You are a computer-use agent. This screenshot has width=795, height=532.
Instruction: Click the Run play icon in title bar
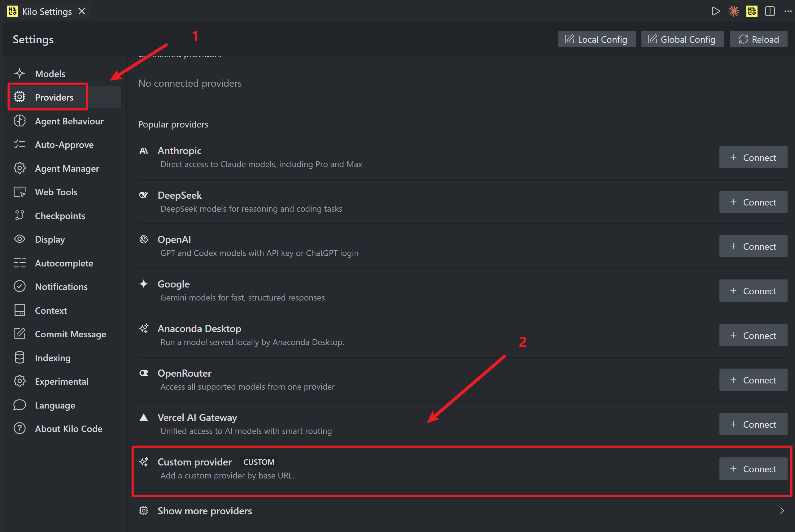point(715,11)
